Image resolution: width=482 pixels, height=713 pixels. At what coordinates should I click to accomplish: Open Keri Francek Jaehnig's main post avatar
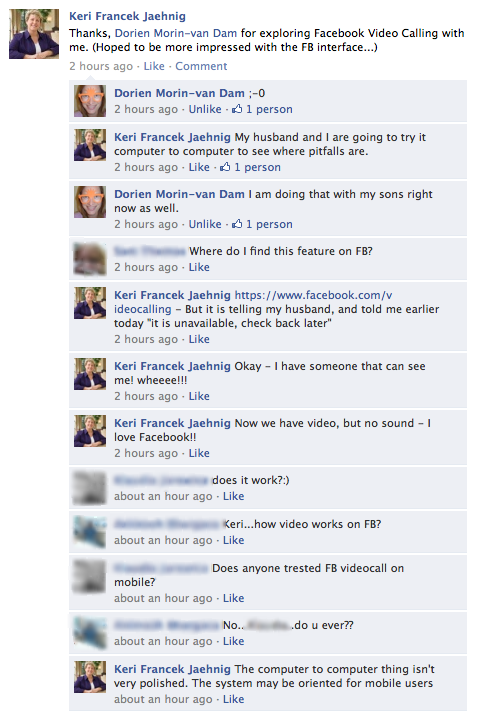[34, 34]
